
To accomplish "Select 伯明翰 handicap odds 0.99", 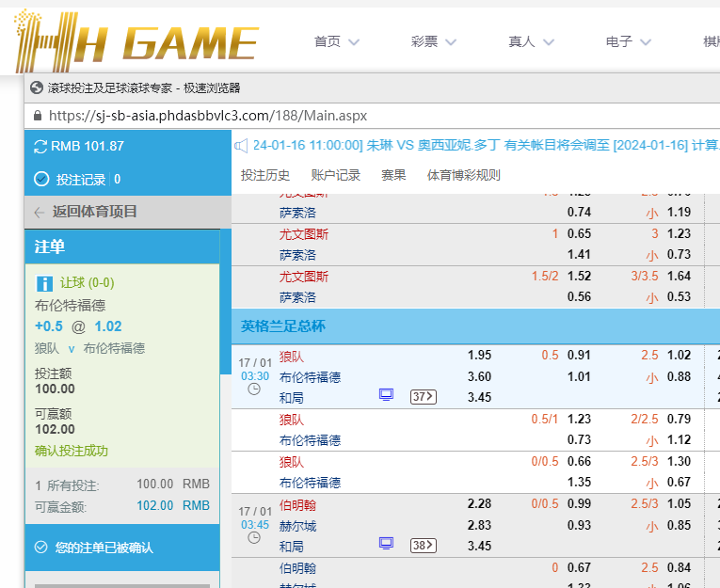I will [x=579, y=504].
